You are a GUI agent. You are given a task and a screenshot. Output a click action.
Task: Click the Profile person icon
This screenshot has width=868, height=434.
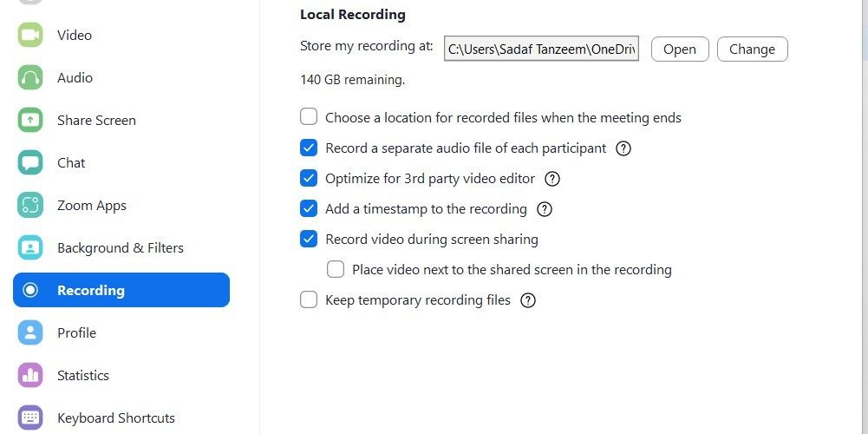[29, 332]
